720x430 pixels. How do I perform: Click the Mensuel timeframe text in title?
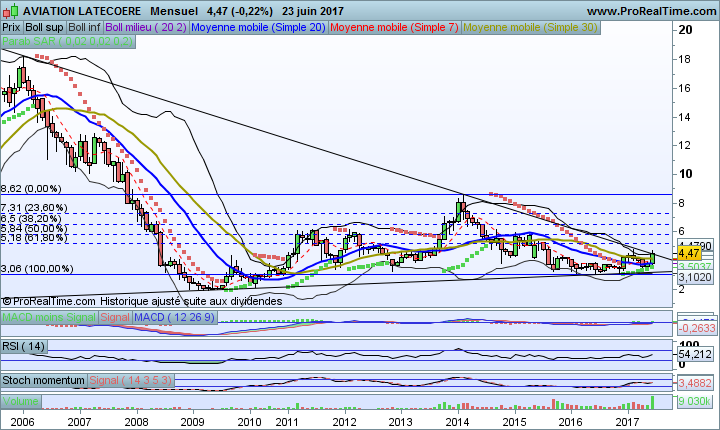click(174, 11)
